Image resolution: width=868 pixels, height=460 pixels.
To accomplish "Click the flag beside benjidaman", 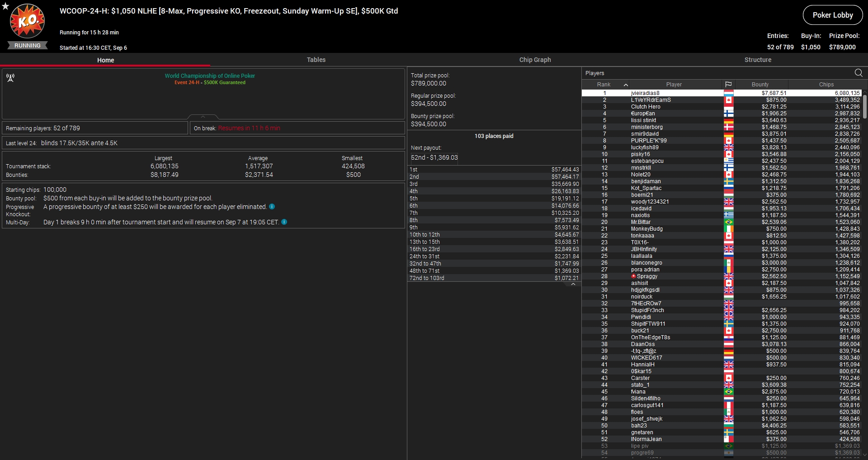I will coord(728,181).
